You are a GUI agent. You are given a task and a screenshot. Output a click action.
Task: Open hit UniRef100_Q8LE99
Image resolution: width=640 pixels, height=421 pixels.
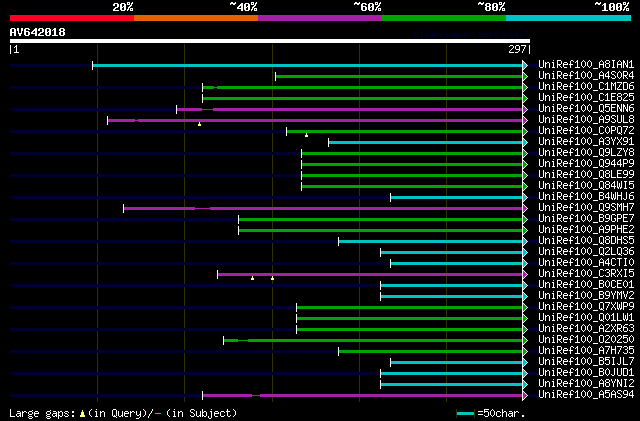[586, 175]
